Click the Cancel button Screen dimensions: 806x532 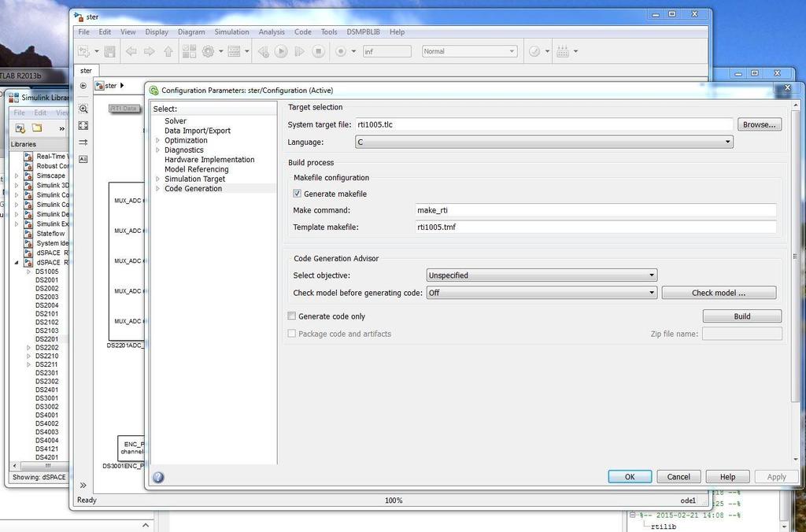678,476
